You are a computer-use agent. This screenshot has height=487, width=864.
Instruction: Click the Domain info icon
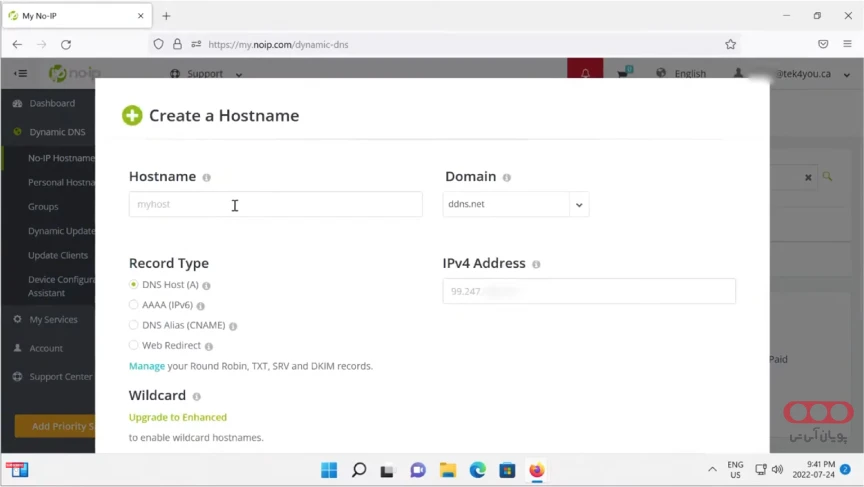(x=507, y=177)
